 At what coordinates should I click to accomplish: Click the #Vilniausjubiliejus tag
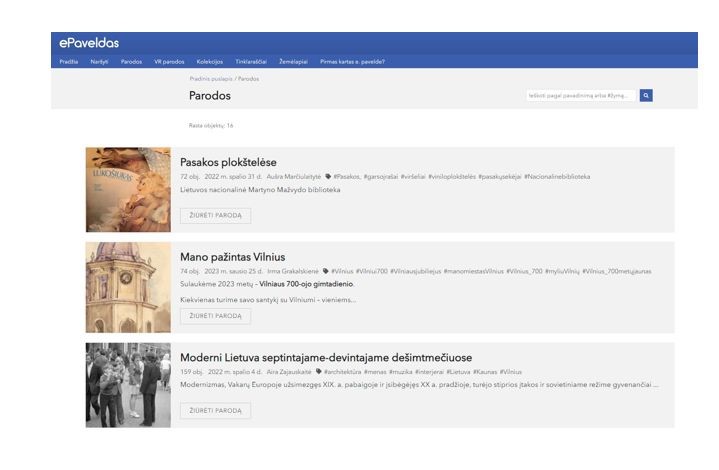tap(415, 271)
